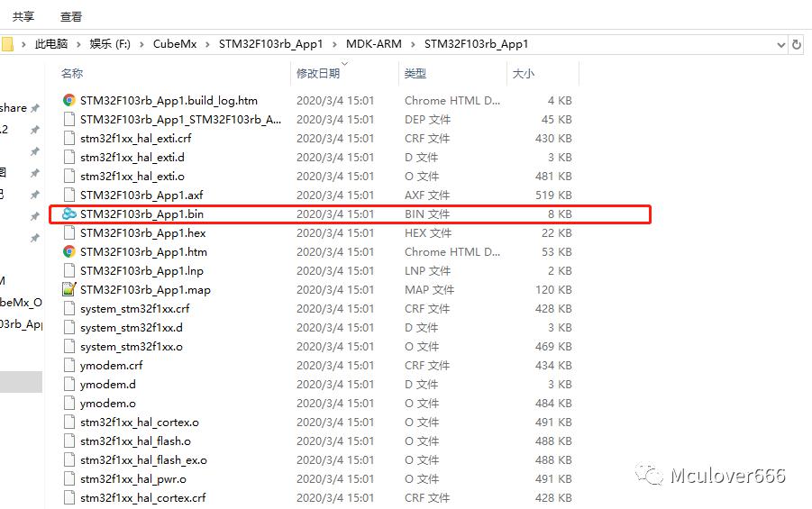Viewport: 812px width, 509px height.
Task: Click the pin icon next to share in sidebar
Action: [34, 108]
